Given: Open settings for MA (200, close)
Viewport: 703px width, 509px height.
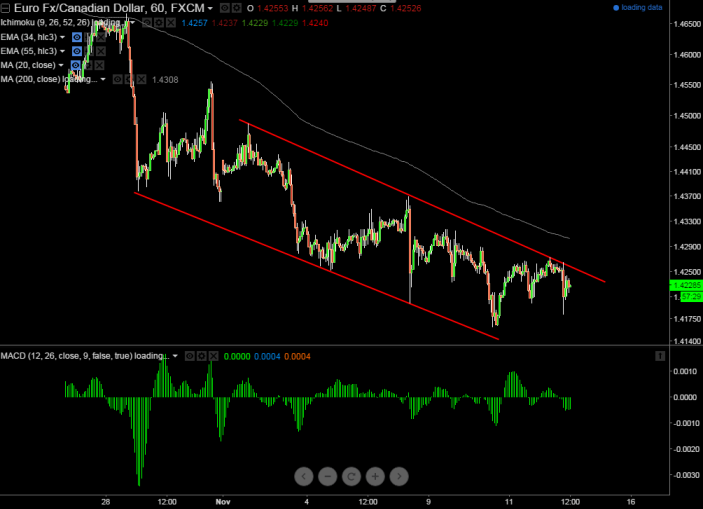Looking at the screenshot, I should (129, 79).
